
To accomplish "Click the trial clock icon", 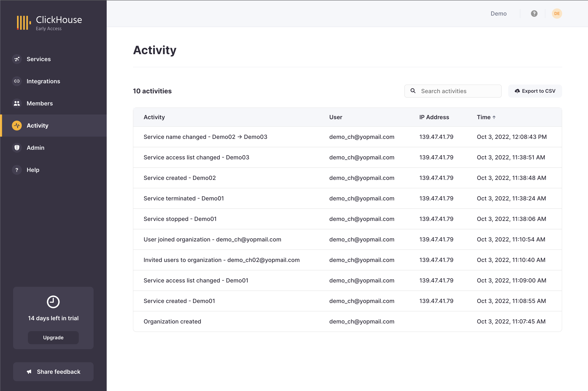I will (x=53, y=302).
